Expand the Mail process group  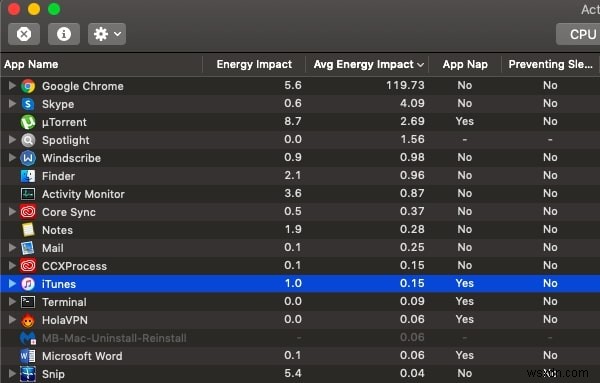12,247
